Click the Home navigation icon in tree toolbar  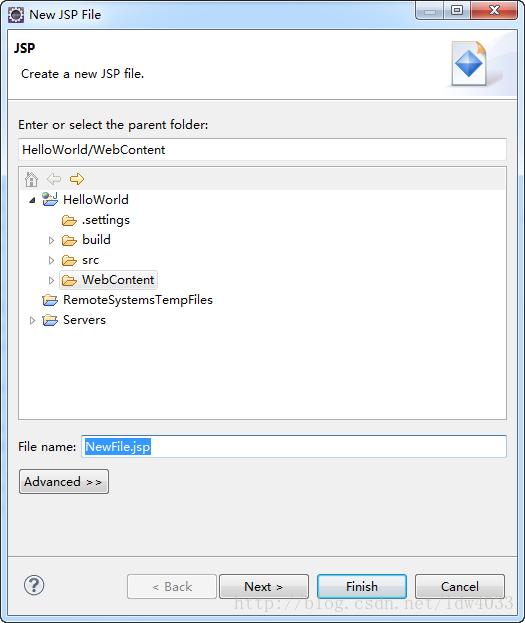pos(31,179)
